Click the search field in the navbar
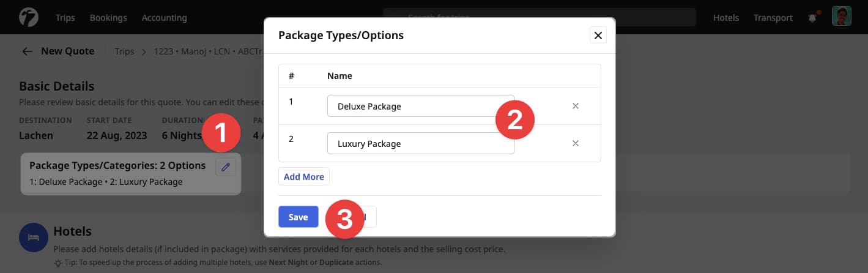 (x=538, y=17)
